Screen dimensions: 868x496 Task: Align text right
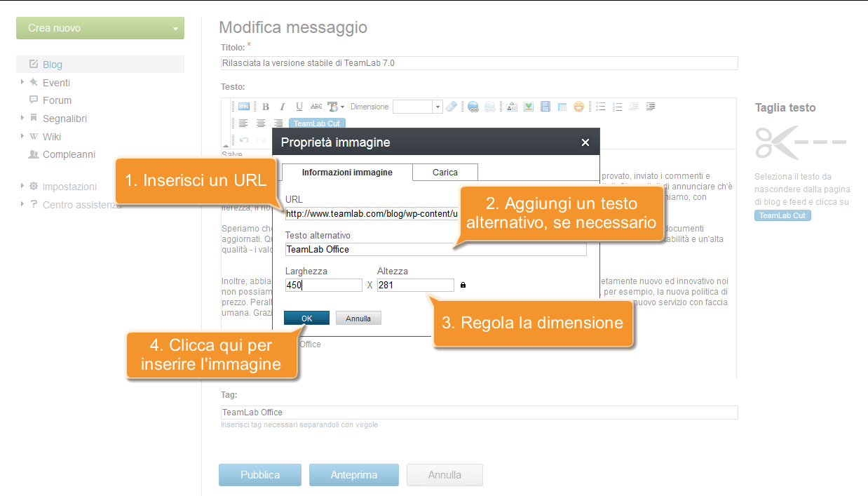coord(278,123)
